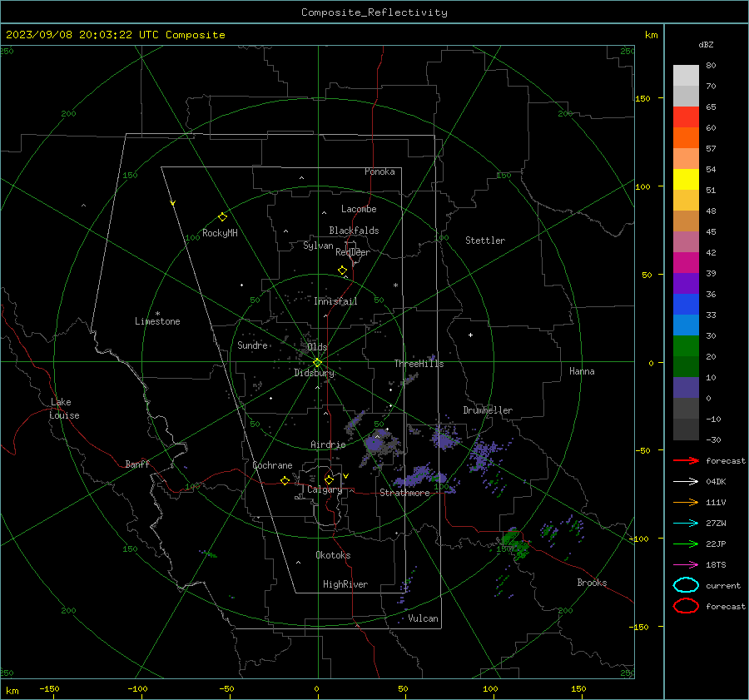Click the yellow diamond marker beside RockyMH

click(x=222, y=217)
